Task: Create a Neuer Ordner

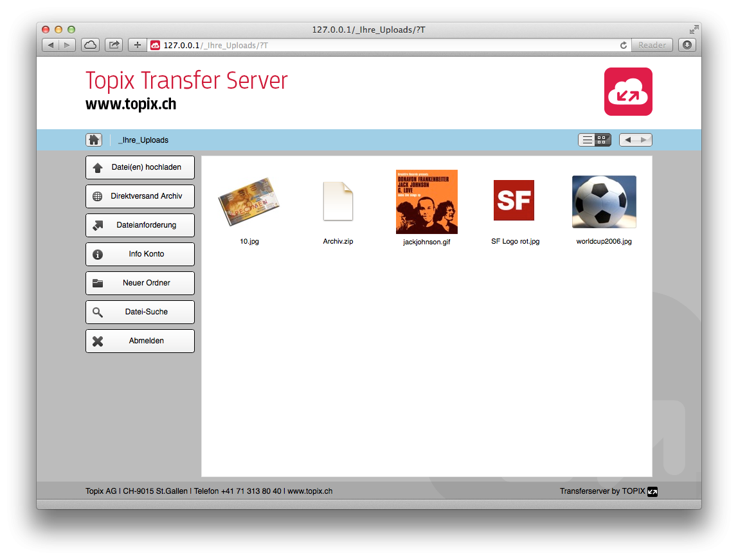Action: pos(139,284)
